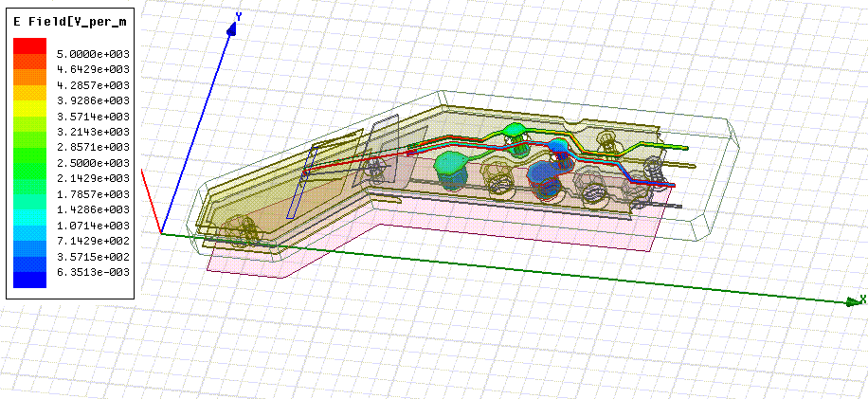868x399 pixels.
Task: Click the 7.1429e+002 legend value
Action: coord(94,242)
